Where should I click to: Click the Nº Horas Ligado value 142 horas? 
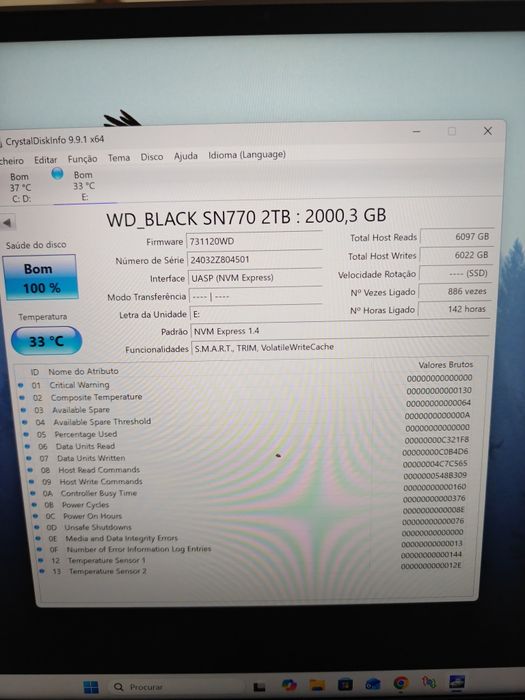(454, 309)
